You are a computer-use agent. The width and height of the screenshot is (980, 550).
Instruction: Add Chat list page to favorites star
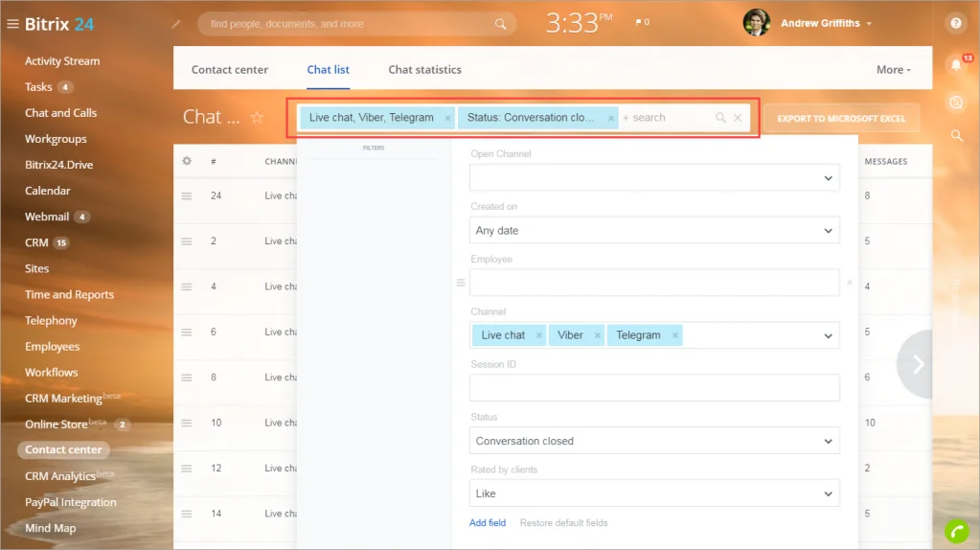point(257,117)
